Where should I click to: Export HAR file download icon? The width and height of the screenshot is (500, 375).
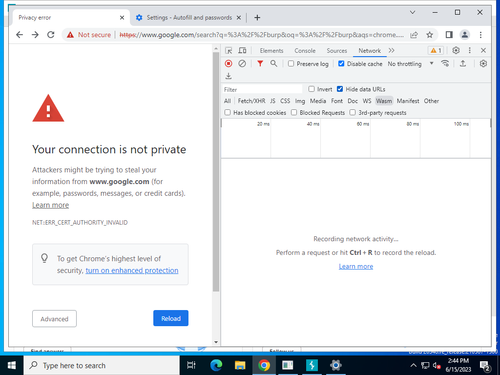[228, 76]
